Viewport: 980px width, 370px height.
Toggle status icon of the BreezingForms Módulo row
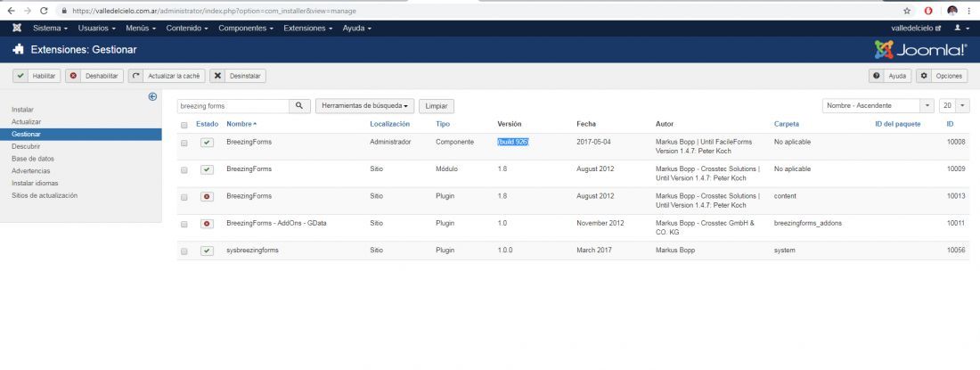[207, 169]
